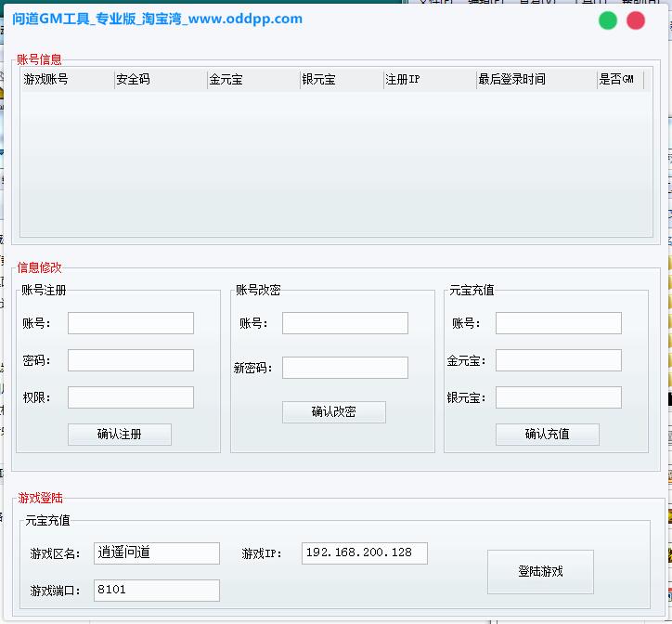Click the 是否GM column header
Viewport: 672px width, 624px height.
click(619, 80)
